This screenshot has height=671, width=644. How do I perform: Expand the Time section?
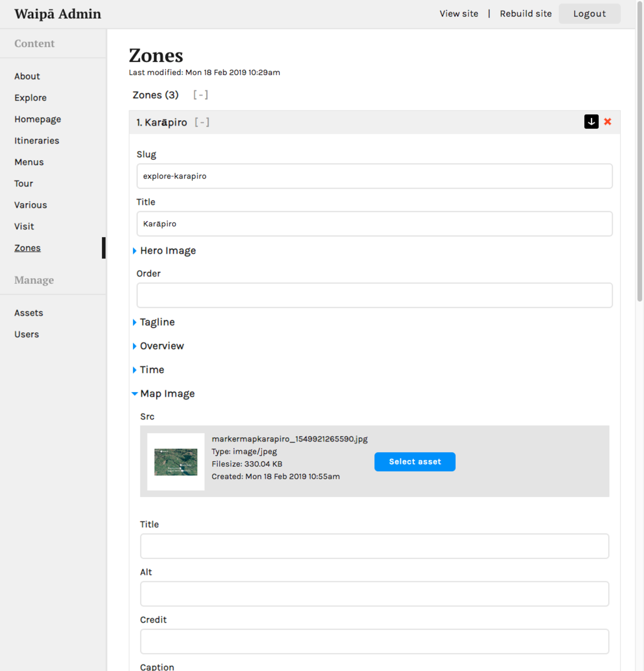[151, 370]
